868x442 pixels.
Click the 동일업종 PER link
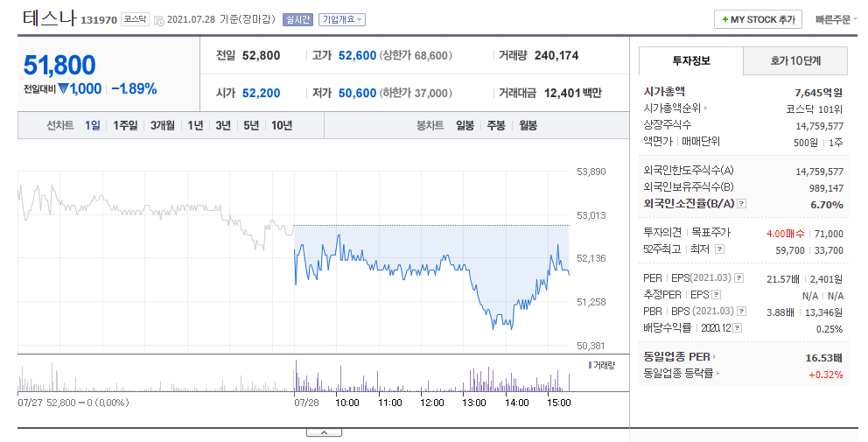pyautogui.click(x=676, y=357)
